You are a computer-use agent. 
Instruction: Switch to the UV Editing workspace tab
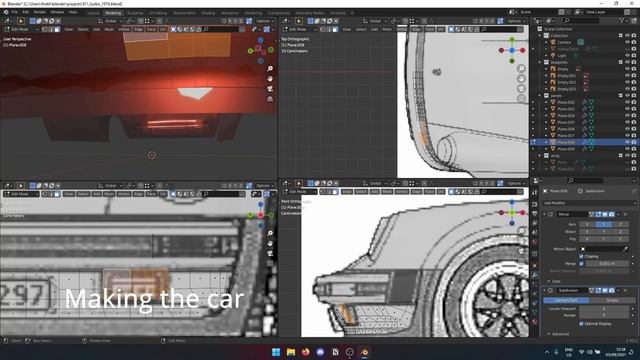pos(158,13)
